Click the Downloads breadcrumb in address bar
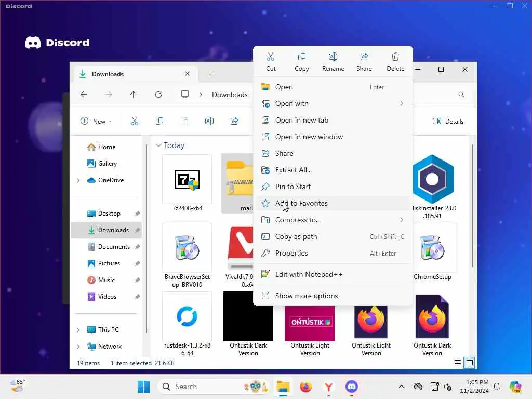Screen dimensions: 532x399 230,95
